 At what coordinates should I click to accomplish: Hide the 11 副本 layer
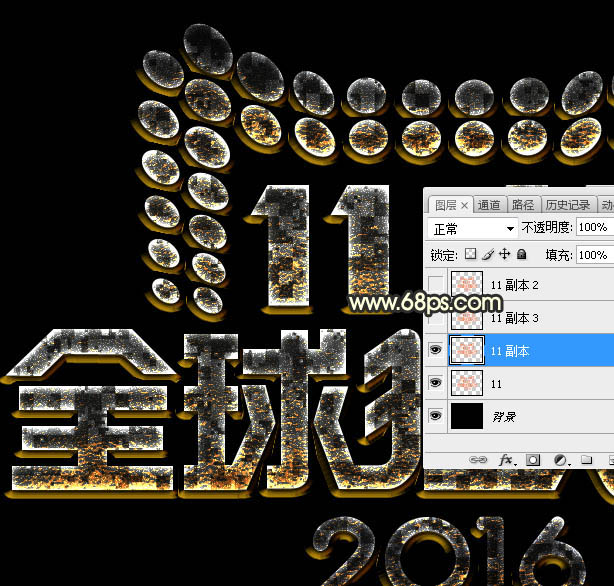tap(435, 350)
